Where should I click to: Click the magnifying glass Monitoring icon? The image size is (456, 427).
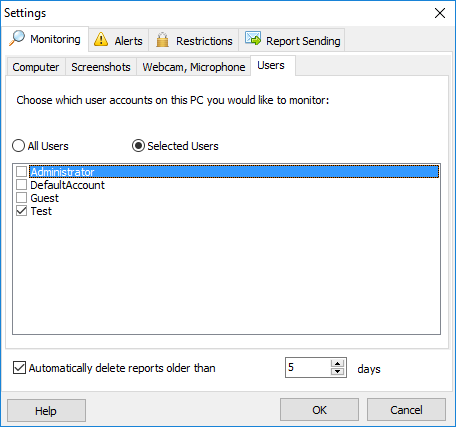17,38
